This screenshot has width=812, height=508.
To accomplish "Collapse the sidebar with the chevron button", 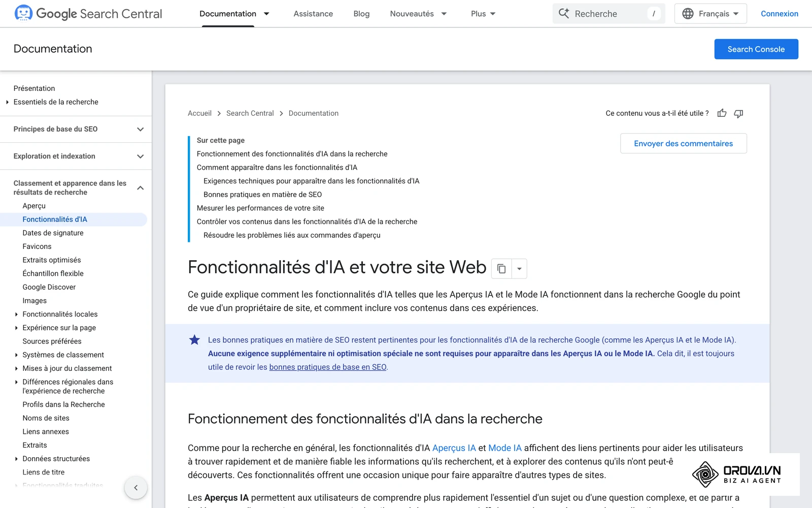I will (136, 488).
